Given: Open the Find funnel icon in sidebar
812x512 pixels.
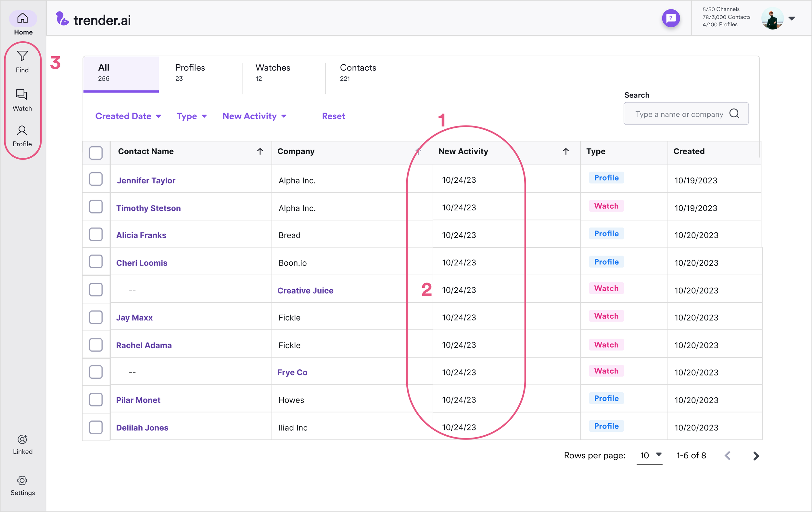Looking at the screenshot, I should click(x=22, y=56).
